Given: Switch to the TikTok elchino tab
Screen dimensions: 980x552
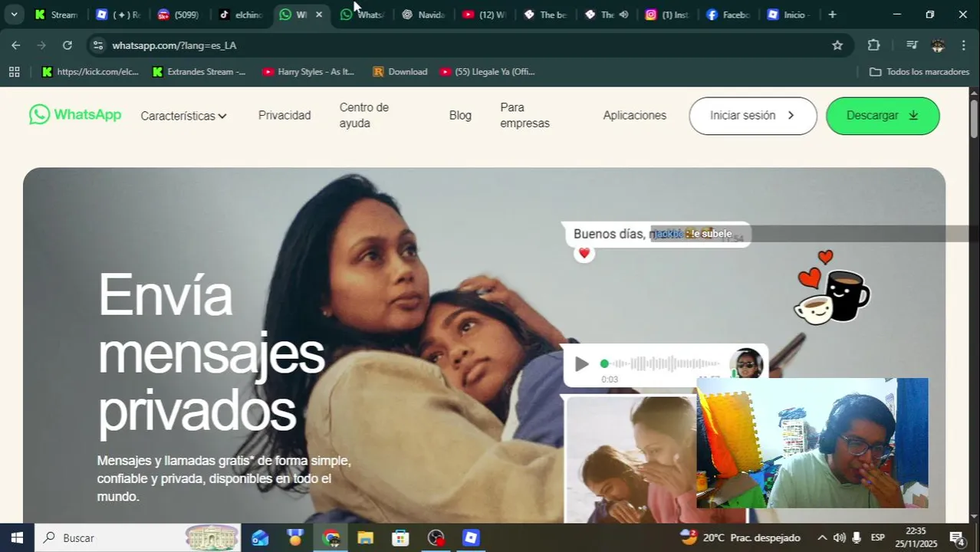Looking at the screenshot, I should 239,15.
